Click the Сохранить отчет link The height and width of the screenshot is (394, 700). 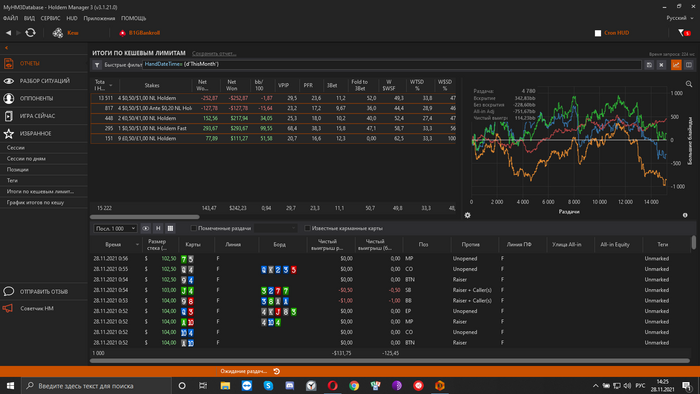click(x=214, y=54)
